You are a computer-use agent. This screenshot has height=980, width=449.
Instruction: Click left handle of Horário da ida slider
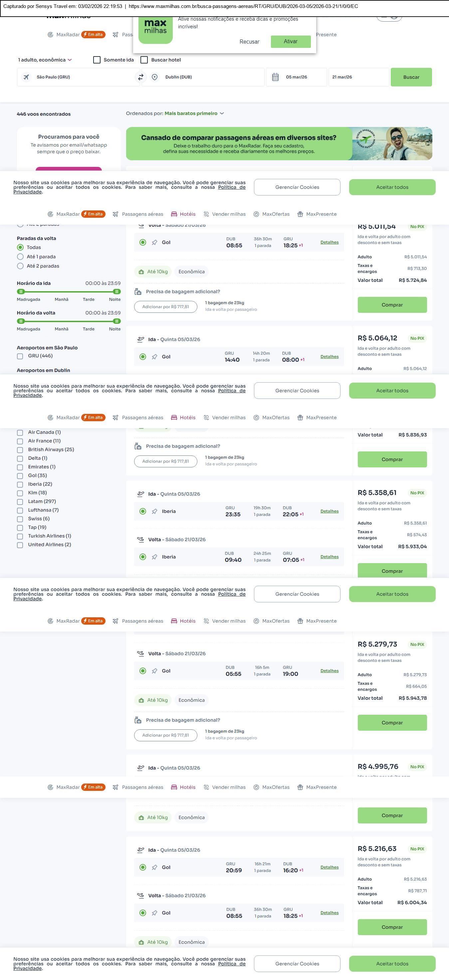coord(21,292)
